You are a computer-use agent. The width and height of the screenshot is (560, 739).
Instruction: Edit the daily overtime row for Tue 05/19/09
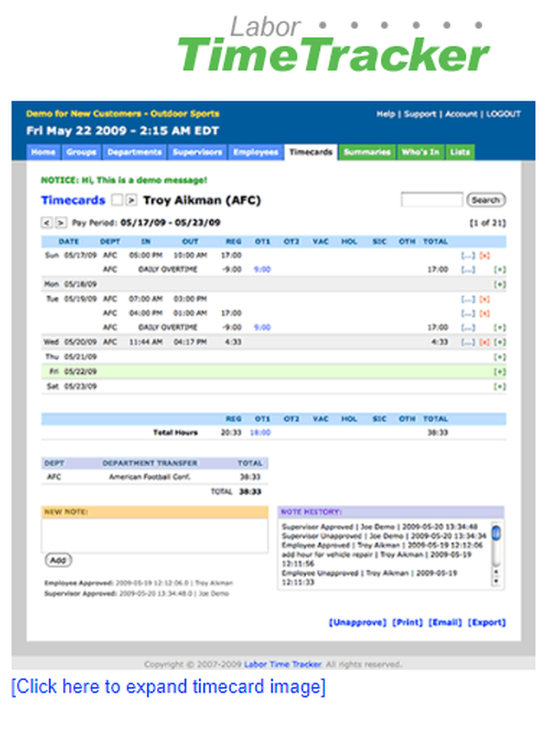point(468,327)
